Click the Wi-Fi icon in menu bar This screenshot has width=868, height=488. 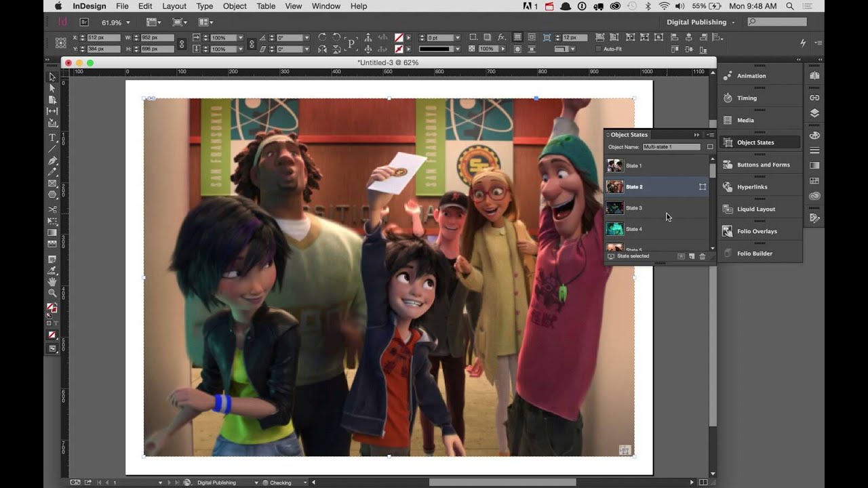(x=664, y=6)
